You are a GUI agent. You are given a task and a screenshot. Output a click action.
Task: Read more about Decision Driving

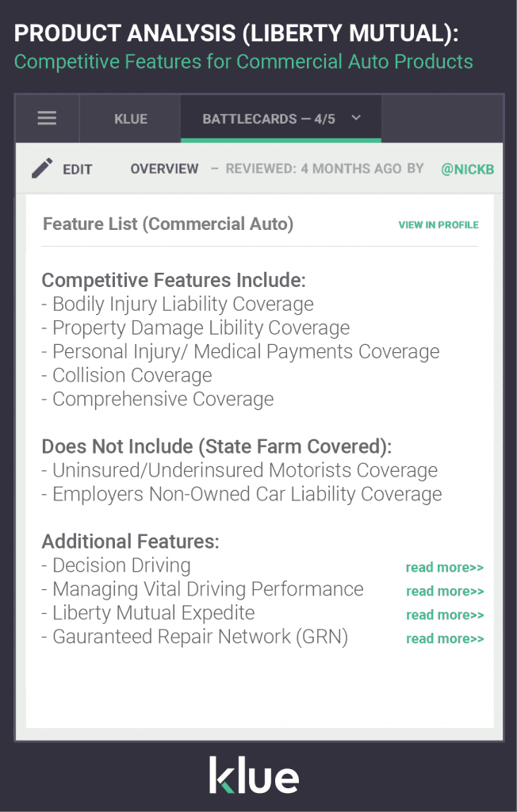click(444, 567)
